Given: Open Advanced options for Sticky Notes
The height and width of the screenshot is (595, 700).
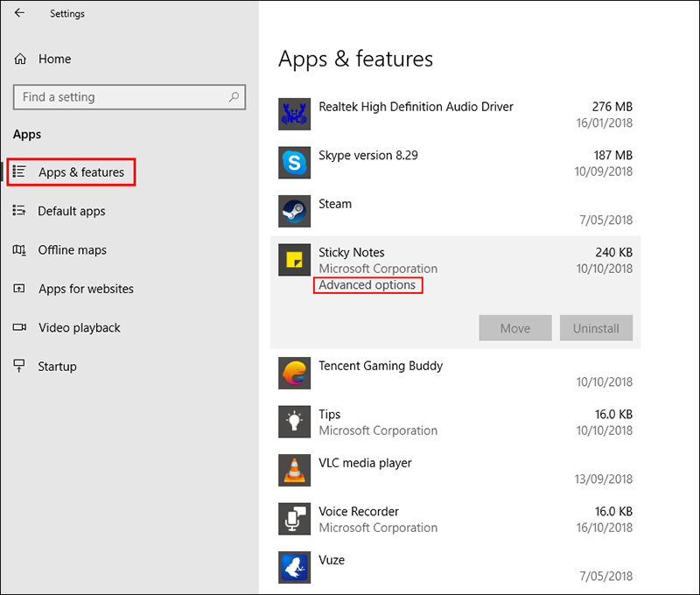Looking at the screenshot, I should pyautogui.click(x=367, y=284).
